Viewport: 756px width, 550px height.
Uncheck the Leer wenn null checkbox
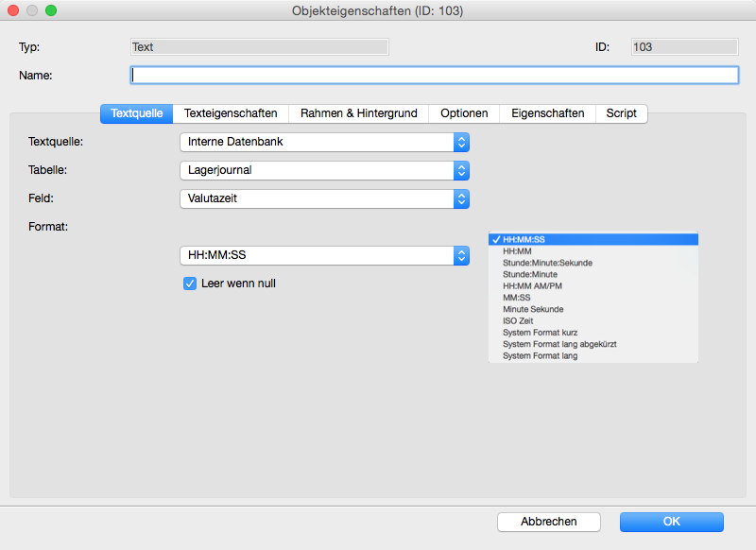point(190,284)
